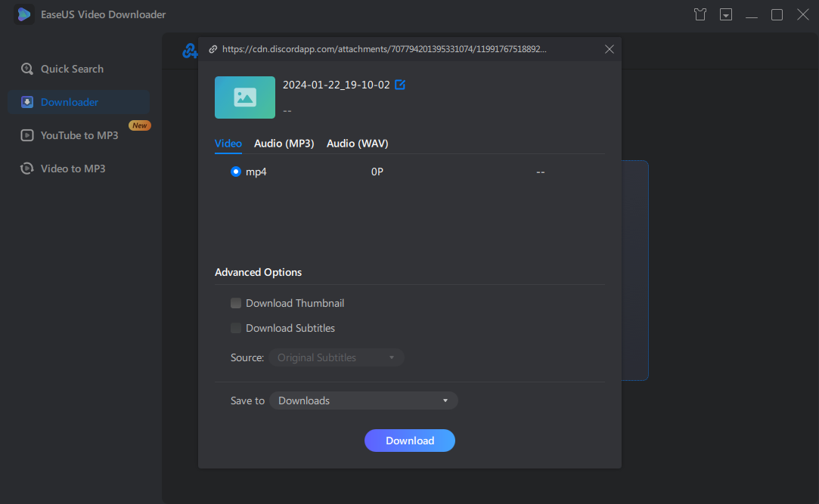Select Downloader in sidebar
Image resolution: width=819 pixels, height=504 pixels.
click(79, 102)
